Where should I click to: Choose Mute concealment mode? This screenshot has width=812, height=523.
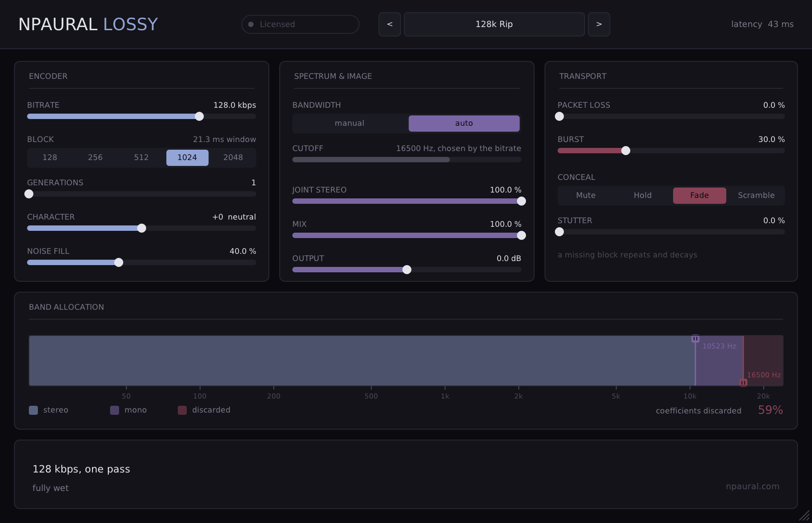(586, 195)
